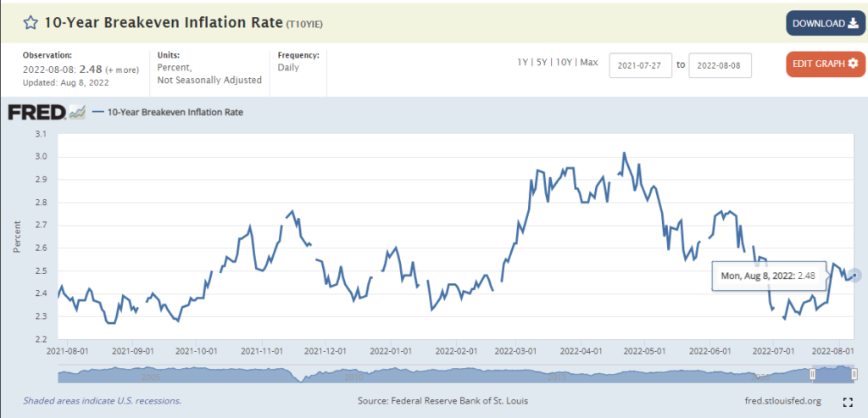This screenshot has width=868, height=418.
Task: Show the Max date range
Action: 589,63
